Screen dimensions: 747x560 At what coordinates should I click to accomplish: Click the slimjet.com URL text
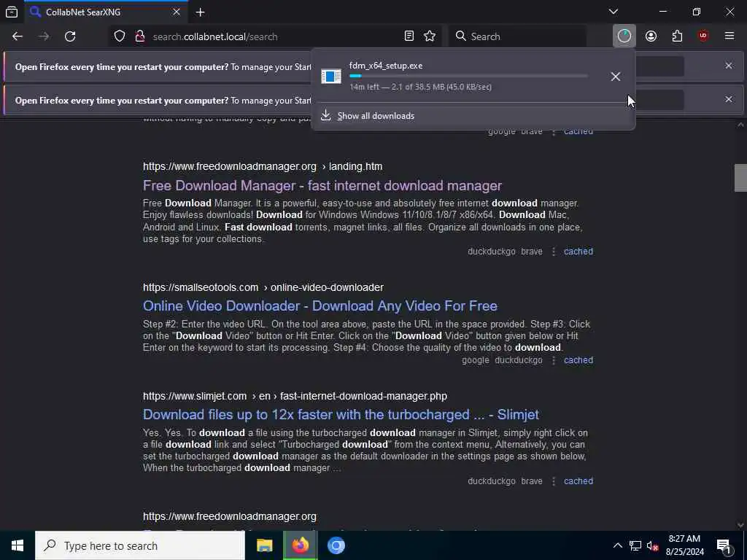coord(295,396)
